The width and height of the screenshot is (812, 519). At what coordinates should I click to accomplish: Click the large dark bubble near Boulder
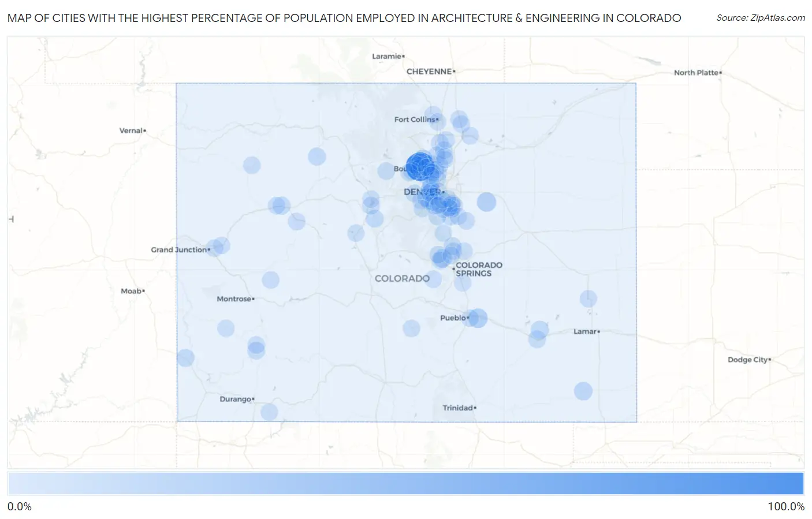coord(420,166)
